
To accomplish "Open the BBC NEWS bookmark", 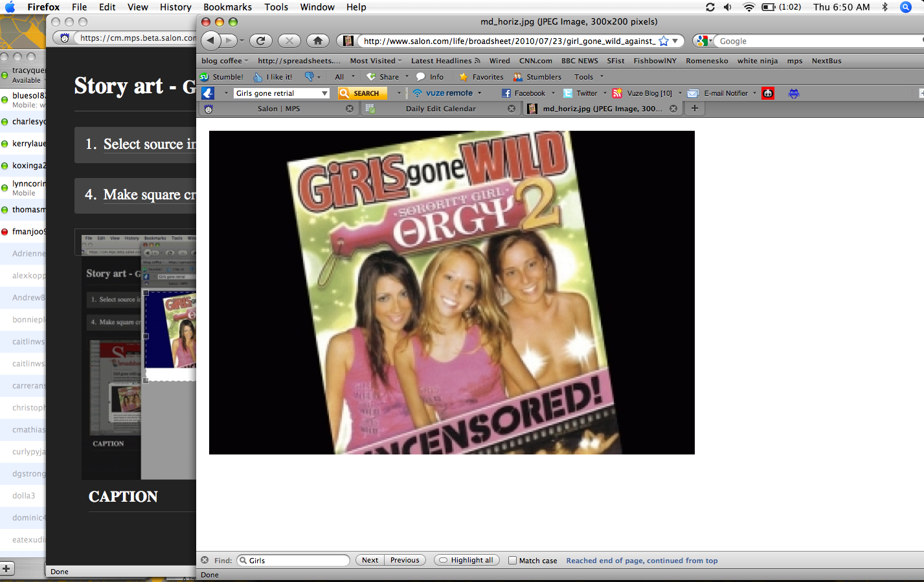I will tap(580, 61).
